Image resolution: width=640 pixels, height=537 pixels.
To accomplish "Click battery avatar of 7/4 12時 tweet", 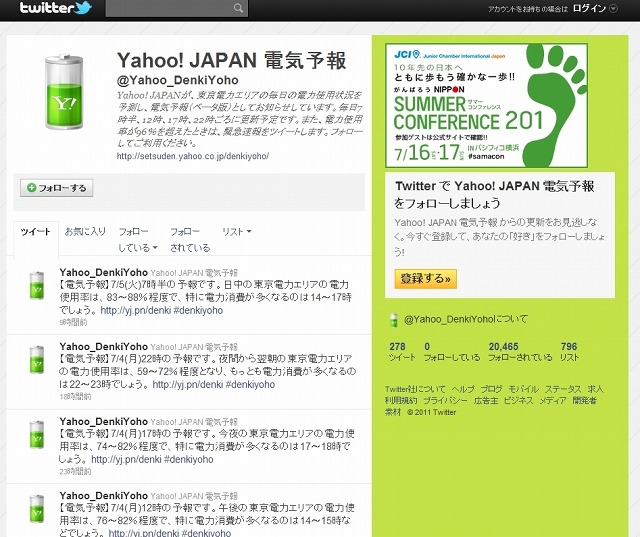I will (36, 507).
